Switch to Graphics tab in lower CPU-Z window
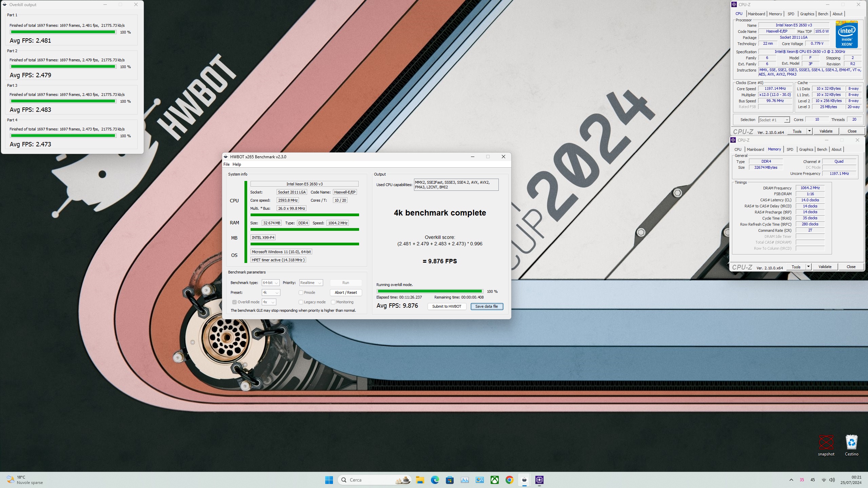Viewport: 868px width, 488px height. point(806,149)
